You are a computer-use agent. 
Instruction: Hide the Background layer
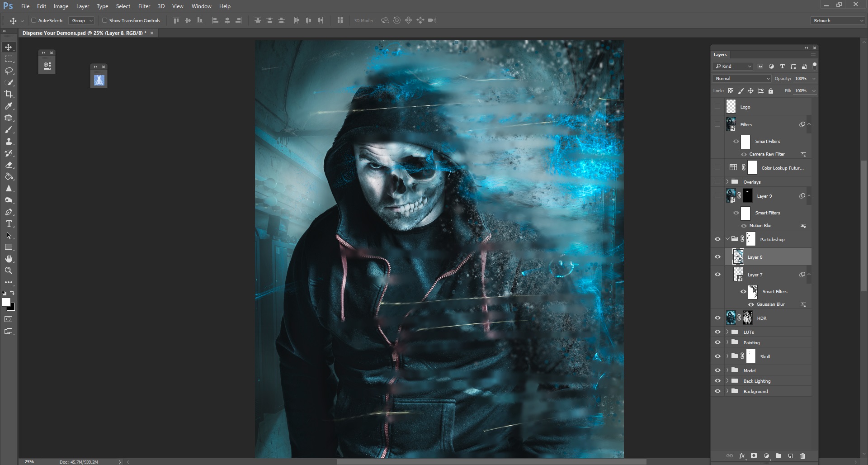pyautogui.click(x=718, y=391)
